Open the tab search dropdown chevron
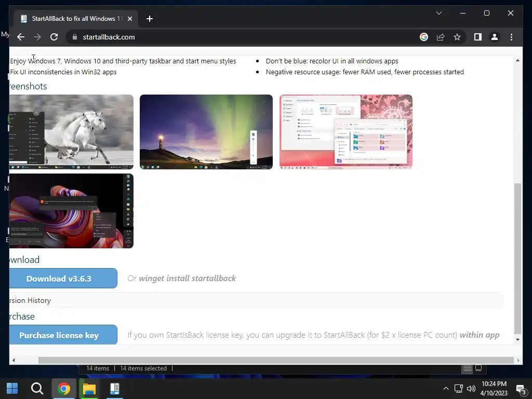532x399 pixels. pyautogui.click(x=438, y=13)
